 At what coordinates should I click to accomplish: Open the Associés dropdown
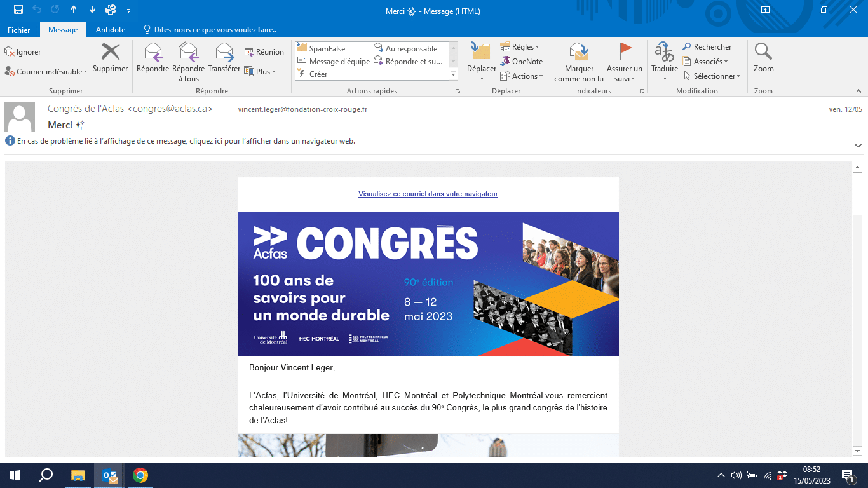pos(705,62)
